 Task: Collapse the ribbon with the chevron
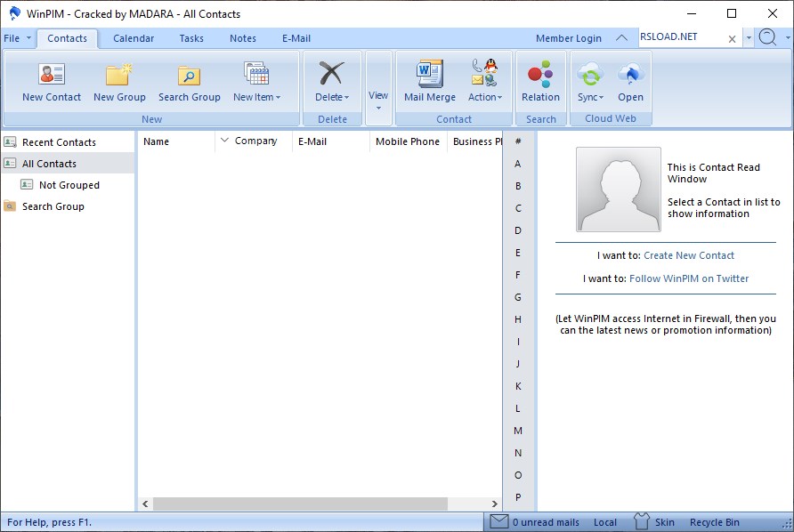[x=622, y=38]
